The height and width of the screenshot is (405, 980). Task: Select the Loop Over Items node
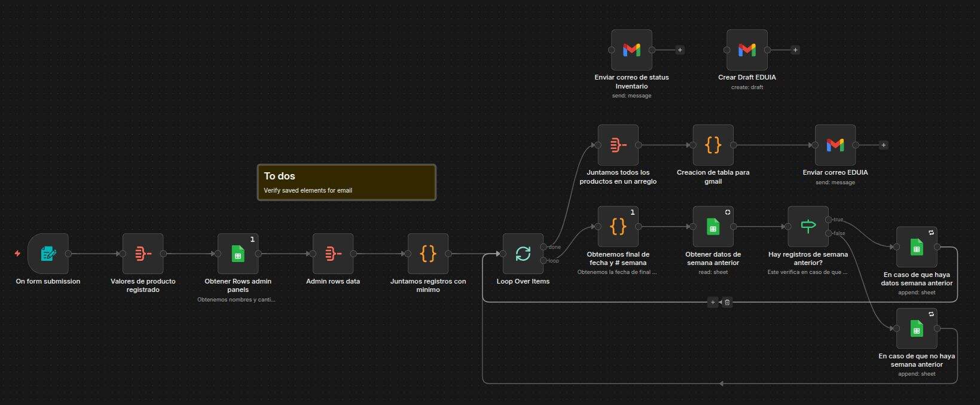pos(523,254)
